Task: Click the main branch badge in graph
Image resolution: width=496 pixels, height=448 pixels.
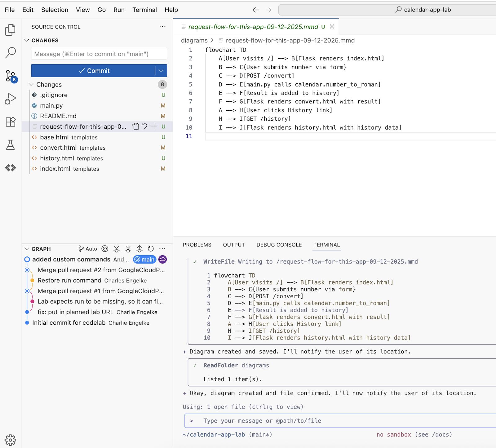Action: 144,259
